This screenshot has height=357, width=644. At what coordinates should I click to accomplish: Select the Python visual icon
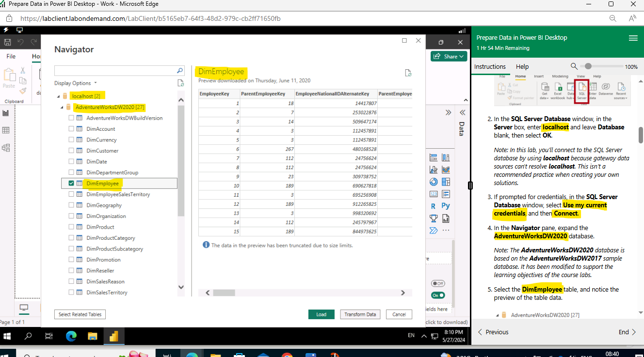pyautogui.click(x=446, y=206)
